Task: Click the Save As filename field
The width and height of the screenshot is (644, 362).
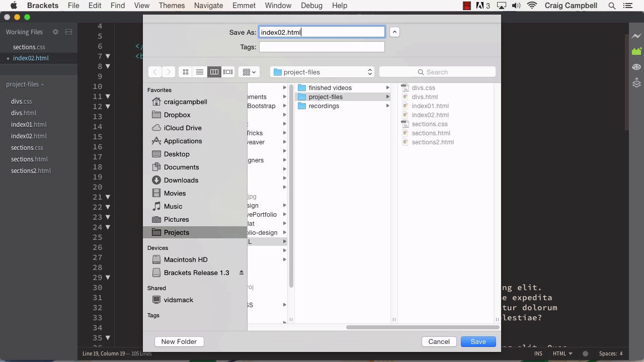Action: point(322,32)
